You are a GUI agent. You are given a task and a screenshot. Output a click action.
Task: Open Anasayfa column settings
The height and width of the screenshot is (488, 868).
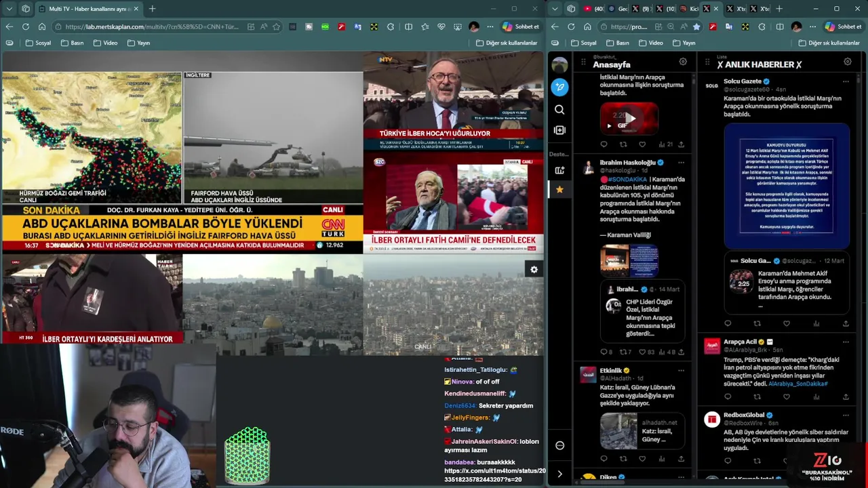coord(683,62)
